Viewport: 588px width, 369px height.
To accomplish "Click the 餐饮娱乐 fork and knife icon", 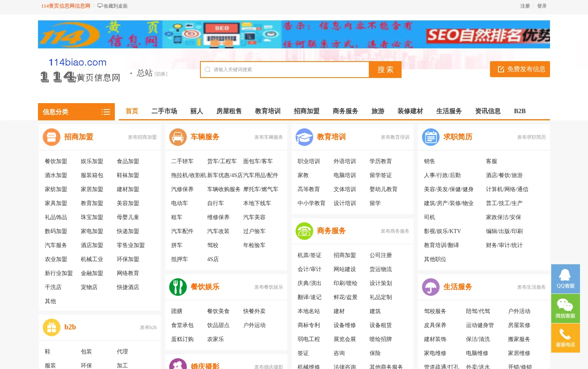I will click(x=178, y=287).
